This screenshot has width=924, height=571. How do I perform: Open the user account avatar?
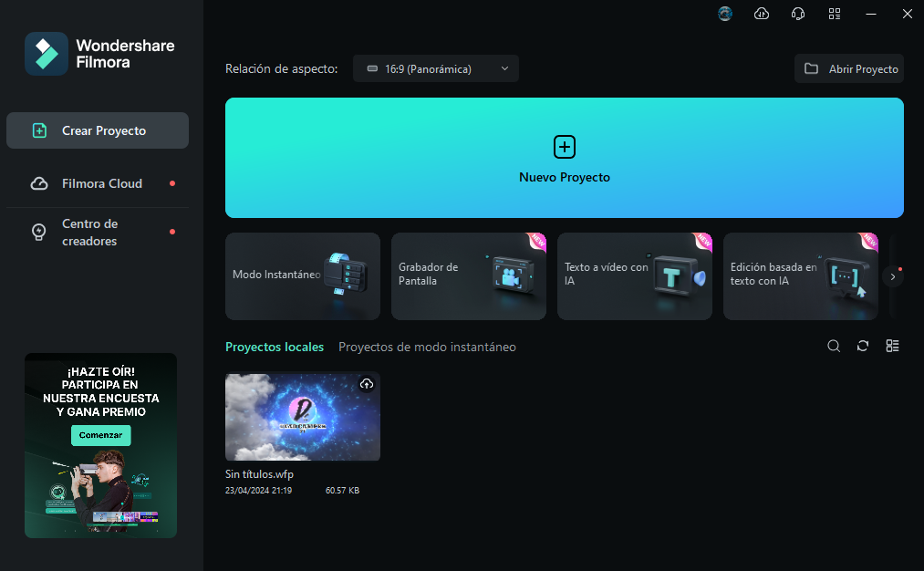click(725, 14)
